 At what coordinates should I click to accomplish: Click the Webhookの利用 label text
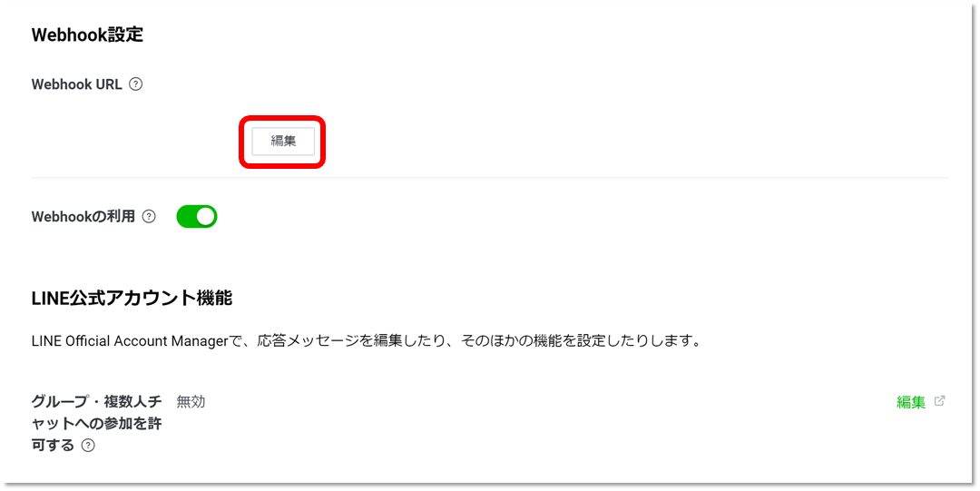83,216
